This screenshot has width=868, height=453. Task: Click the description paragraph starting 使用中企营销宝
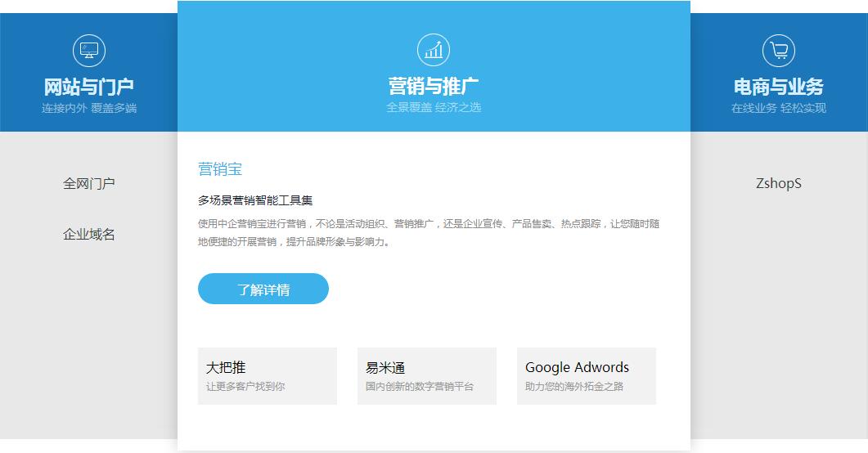click(429, 232)
